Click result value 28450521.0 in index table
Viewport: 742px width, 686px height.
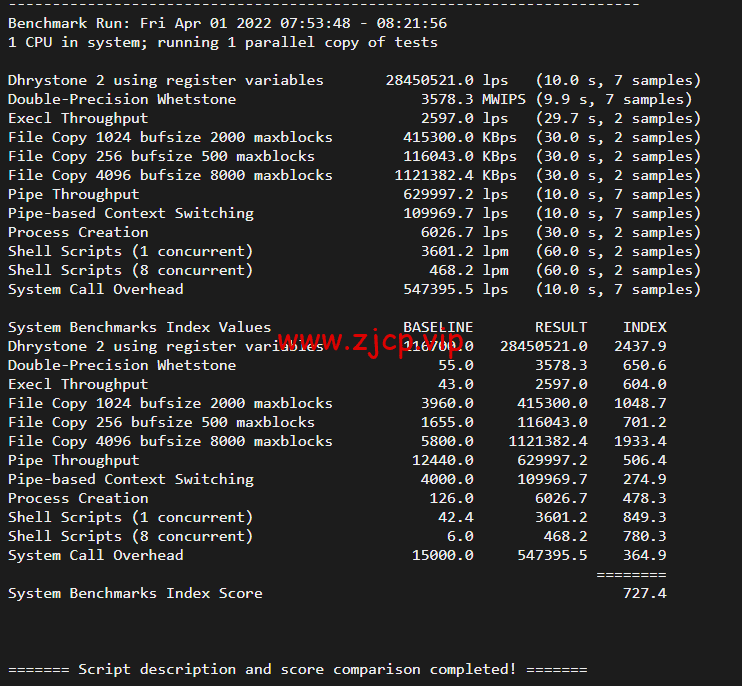pyautogui.click(x=544, y=346)
